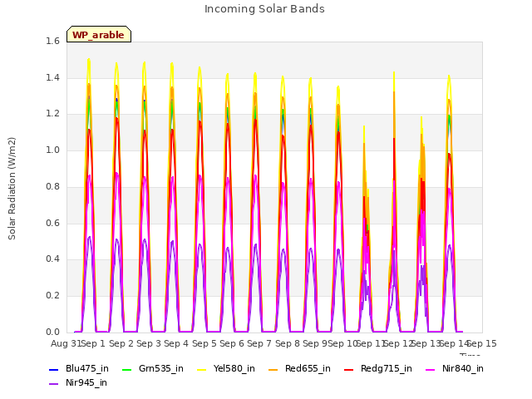Click the 0.6 y-axis tick label
This screenshot has width=532, height=399.
click(x=52, y=223)
